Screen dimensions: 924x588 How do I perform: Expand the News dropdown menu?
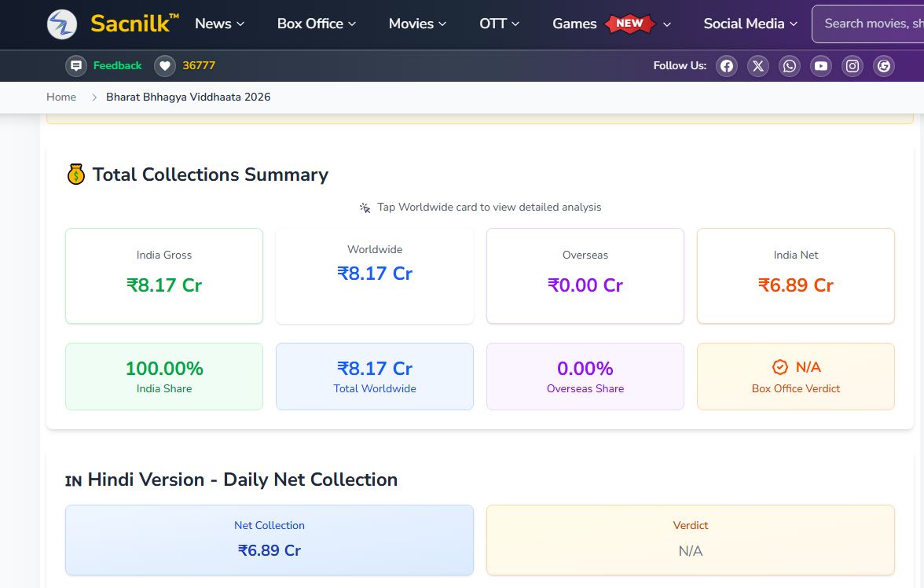click(219, 24)
